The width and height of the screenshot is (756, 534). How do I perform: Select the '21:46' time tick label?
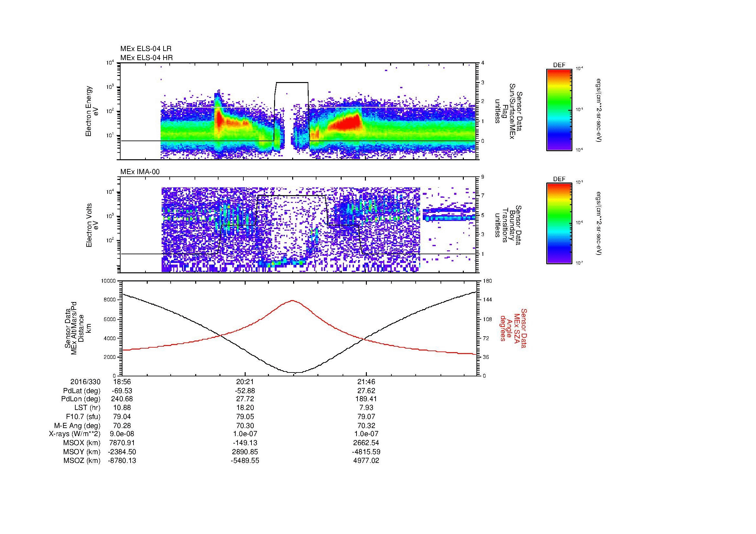366,382
